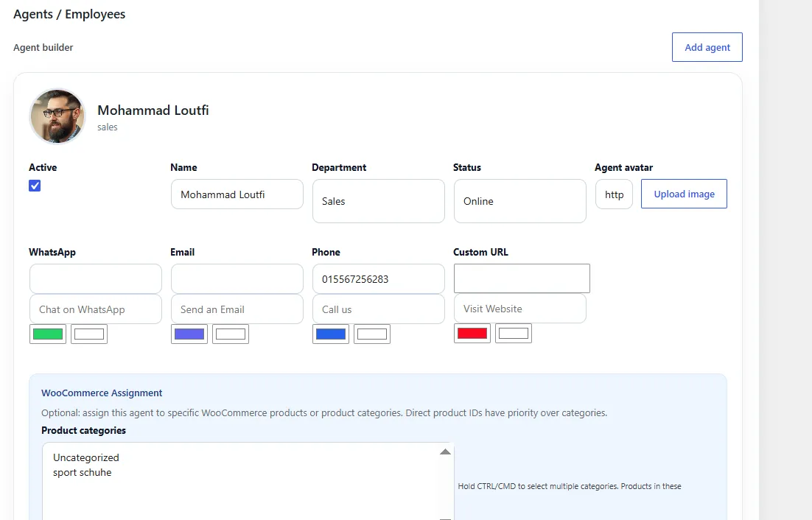Edit the Name field Mohammad Loutfi

pos(237,194)
